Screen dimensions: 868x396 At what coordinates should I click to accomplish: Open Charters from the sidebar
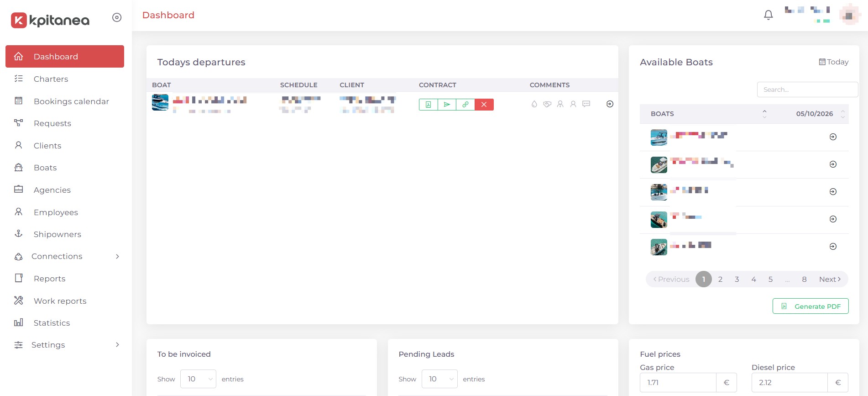click(65, 79)
